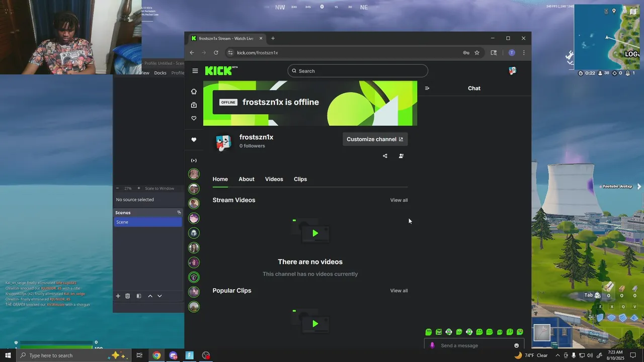Open Browse icon in Kick sidebar
Image resolution: width=644 pixels, height=362 pixels.
tap(194, 105)
